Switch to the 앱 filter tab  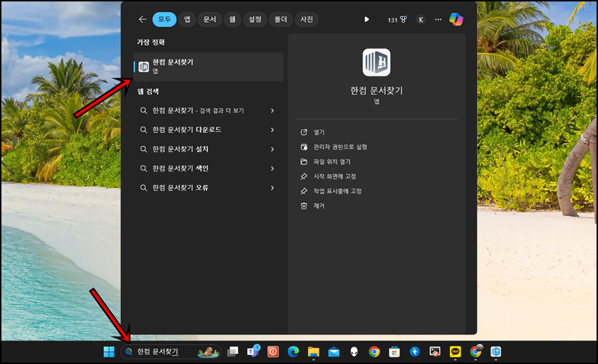tap(187, 19)
